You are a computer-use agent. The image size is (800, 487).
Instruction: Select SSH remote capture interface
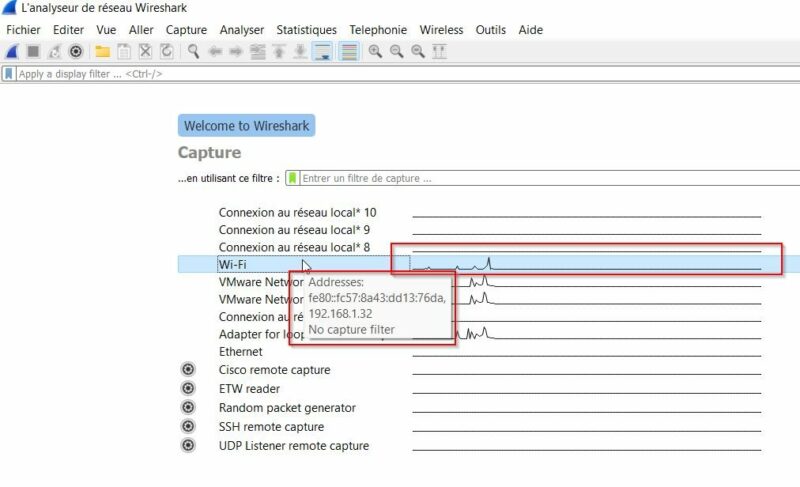point(271,426)
